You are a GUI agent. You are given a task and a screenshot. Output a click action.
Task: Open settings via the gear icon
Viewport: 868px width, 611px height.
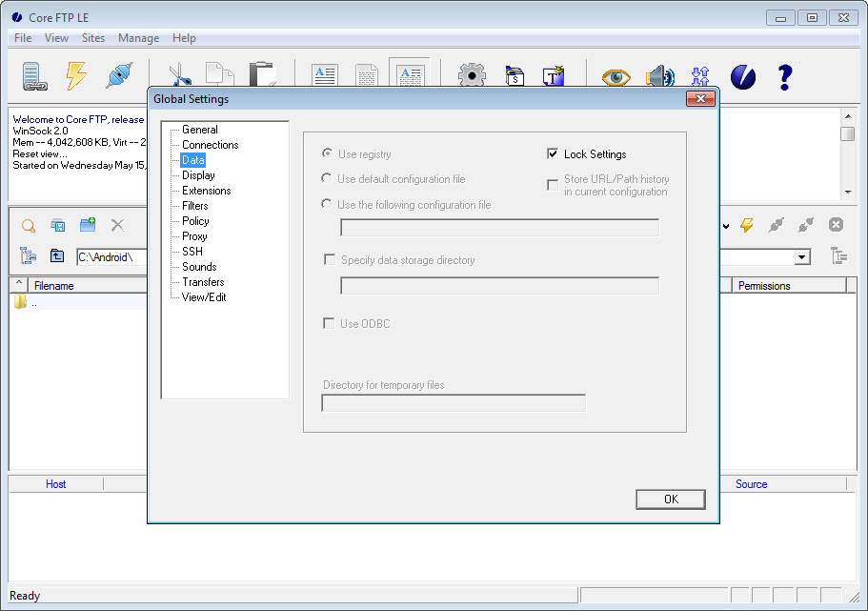472,74
